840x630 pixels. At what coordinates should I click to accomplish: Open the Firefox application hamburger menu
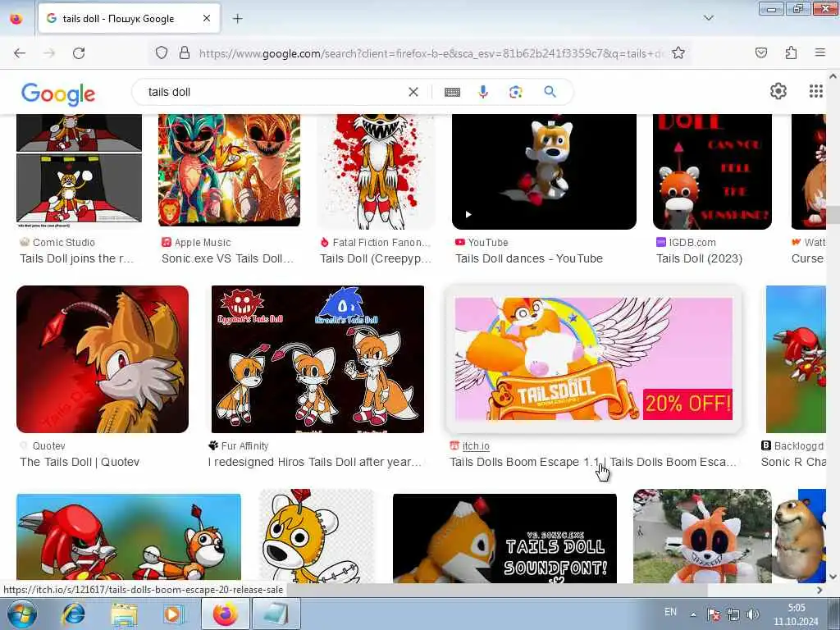(x=820, y=52)
